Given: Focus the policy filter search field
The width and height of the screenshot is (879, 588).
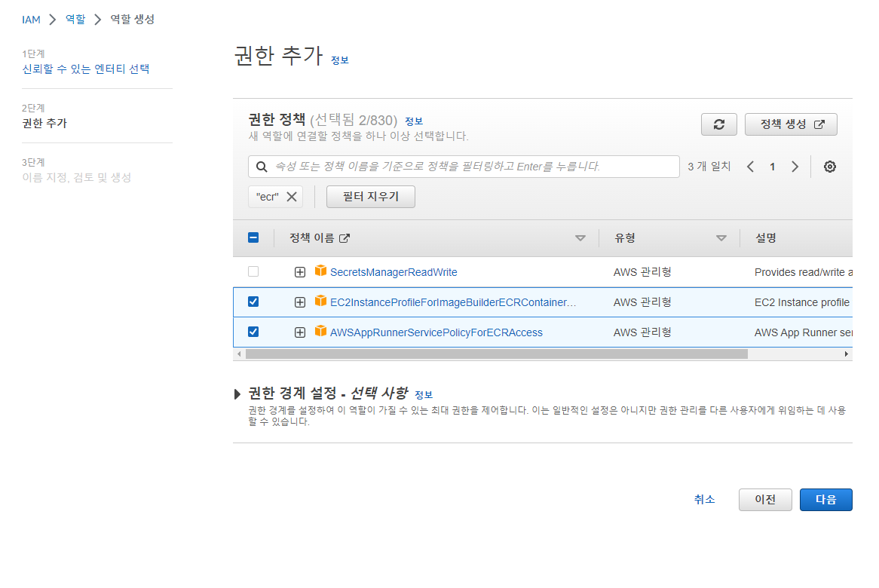Looking at the screenshot, I should [464, 167].
